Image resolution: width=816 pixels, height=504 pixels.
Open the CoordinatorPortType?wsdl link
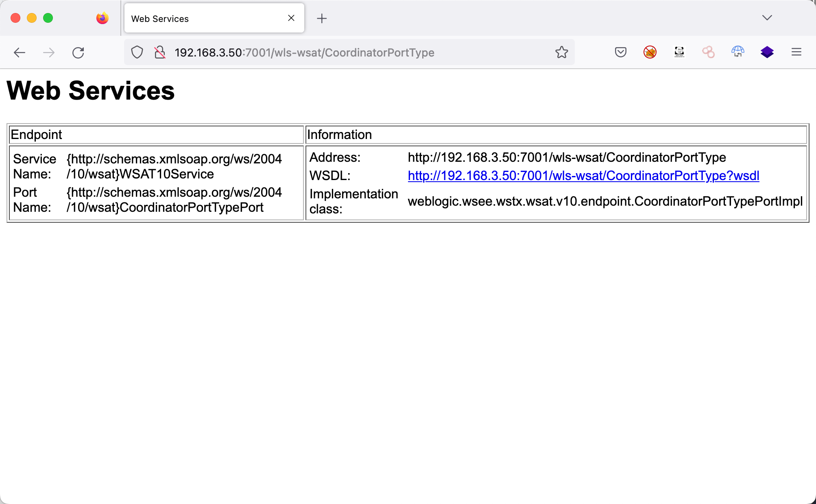pyautogui.click(x=583, y=176)
